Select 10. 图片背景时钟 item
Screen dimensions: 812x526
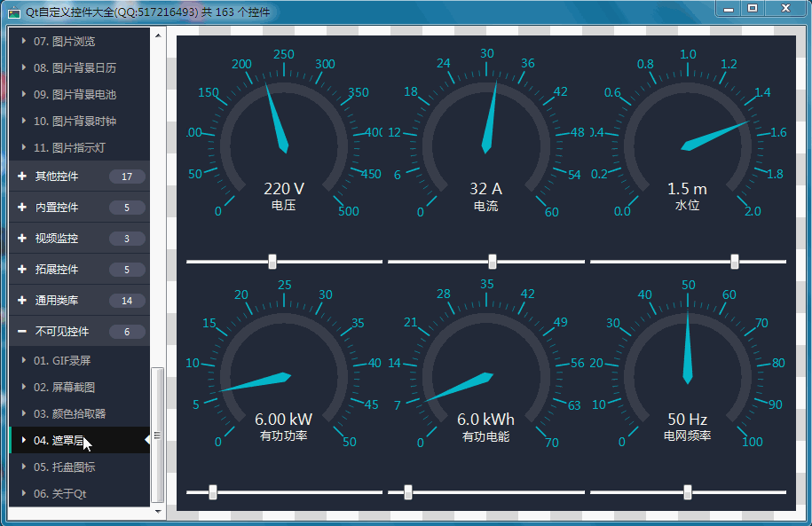[75, 122]
